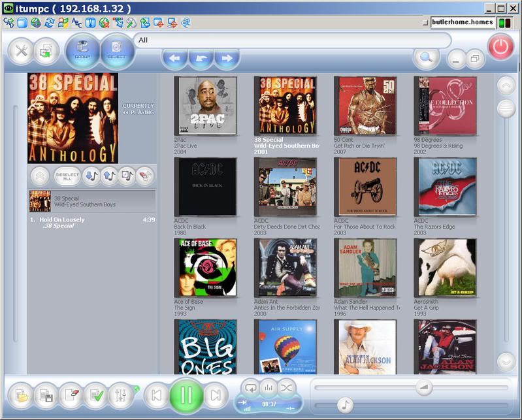Select The Razors Edge album cover
522x420 pixels.
coord(445,187)
